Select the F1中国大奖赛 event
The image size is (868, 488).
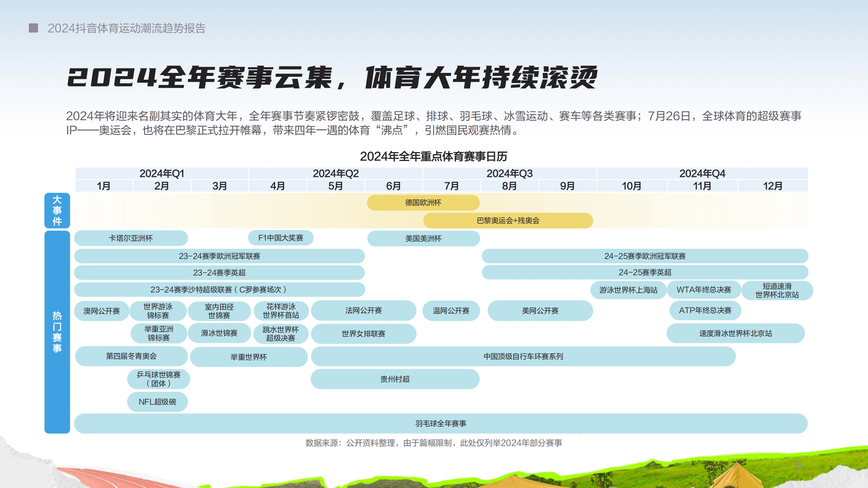[281, 238]
